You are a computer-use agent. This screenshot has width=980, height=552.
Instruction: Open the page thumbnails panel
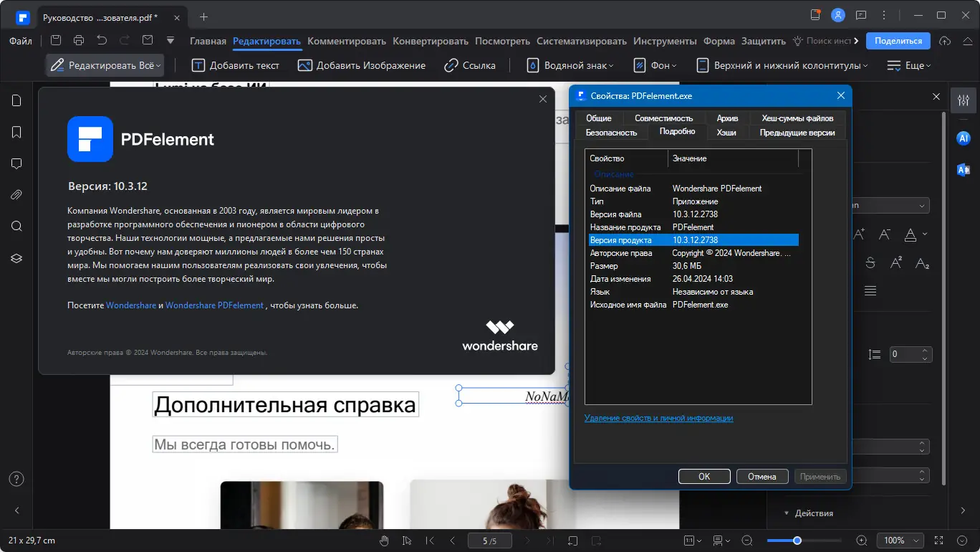(16, 100)
